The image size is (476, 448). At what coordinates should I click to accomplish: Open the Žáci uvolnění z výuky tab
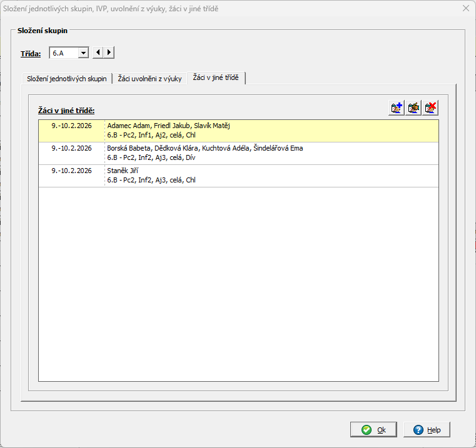(150, 79)
